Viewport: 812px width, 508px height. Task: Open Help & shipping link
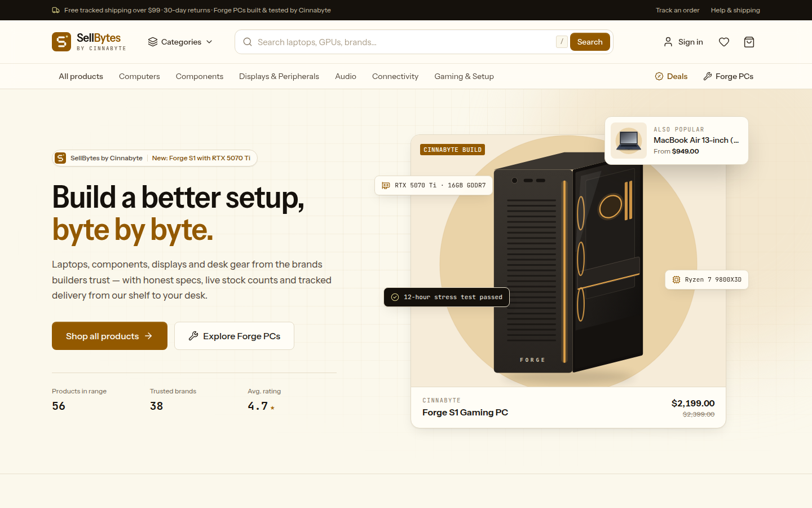[x=735, y=10]
